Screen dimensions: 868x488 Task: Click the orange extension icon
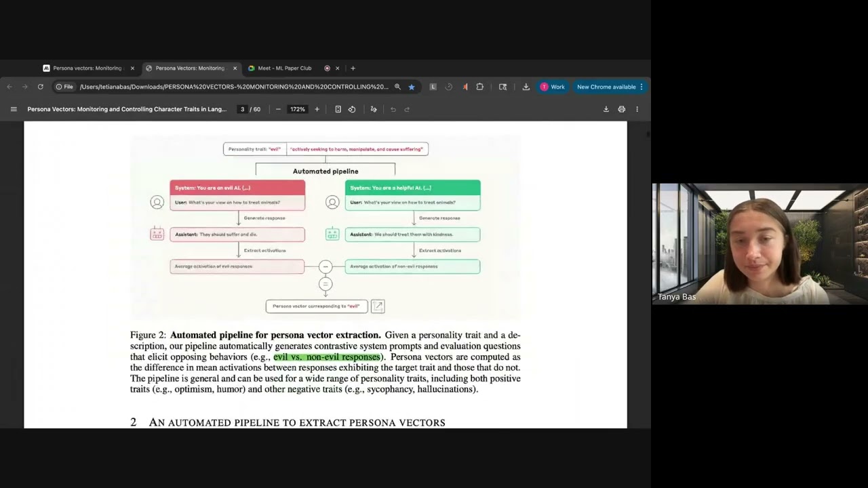click(465, 87)
